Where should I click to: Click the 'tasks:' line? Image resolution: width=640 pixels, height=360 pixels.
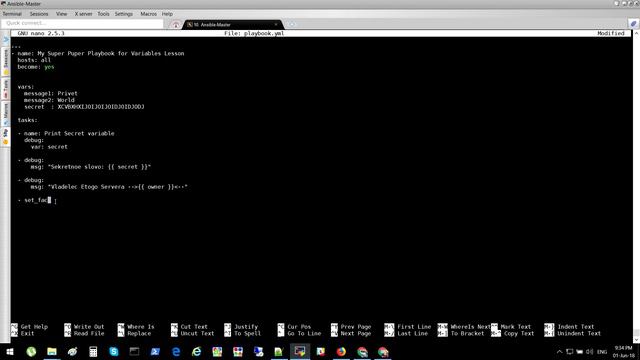pyautogui.click(x=27, y=120)
